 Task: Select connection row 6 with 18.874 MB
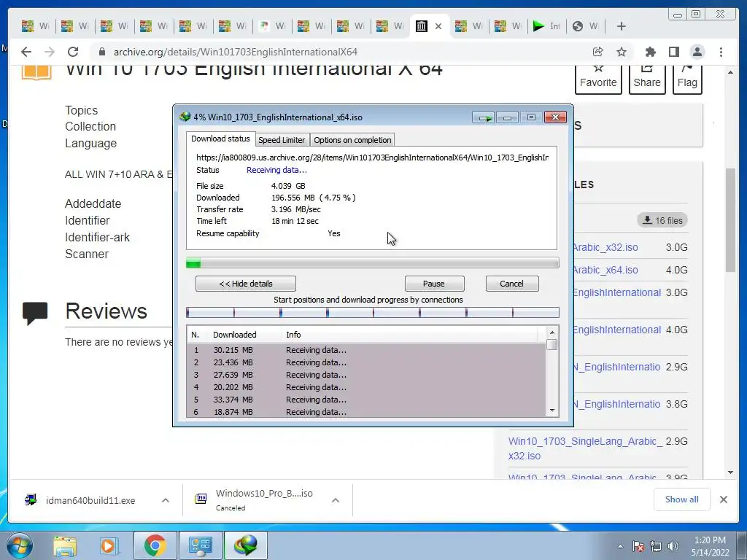tap(366, 412)
